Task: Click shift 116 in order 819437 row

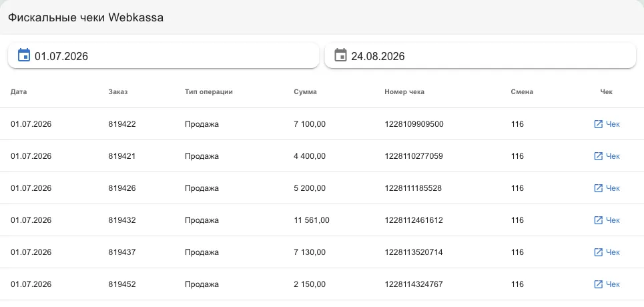Action: 517,252
